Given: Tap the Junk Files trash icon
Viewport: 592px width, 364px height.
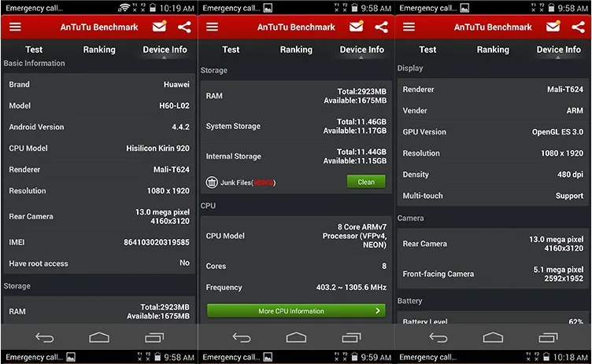Looking at the screenshot, I should click(x=212, y=182).
